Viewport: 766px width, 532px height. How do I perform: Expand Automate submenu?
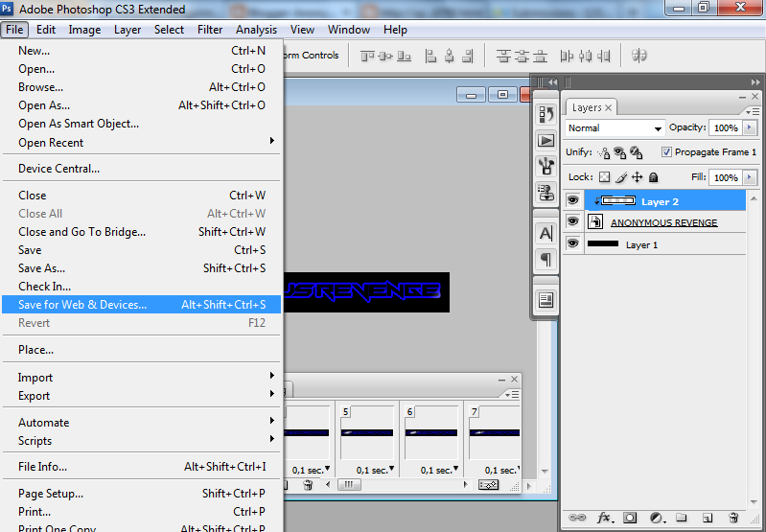tap(142, 423)
